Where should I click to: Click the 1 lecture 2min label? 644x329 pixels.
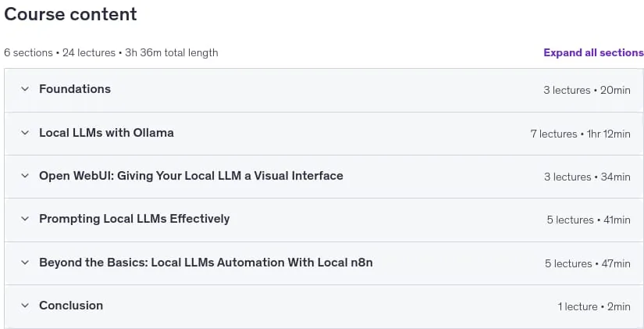tap(594, 307)
